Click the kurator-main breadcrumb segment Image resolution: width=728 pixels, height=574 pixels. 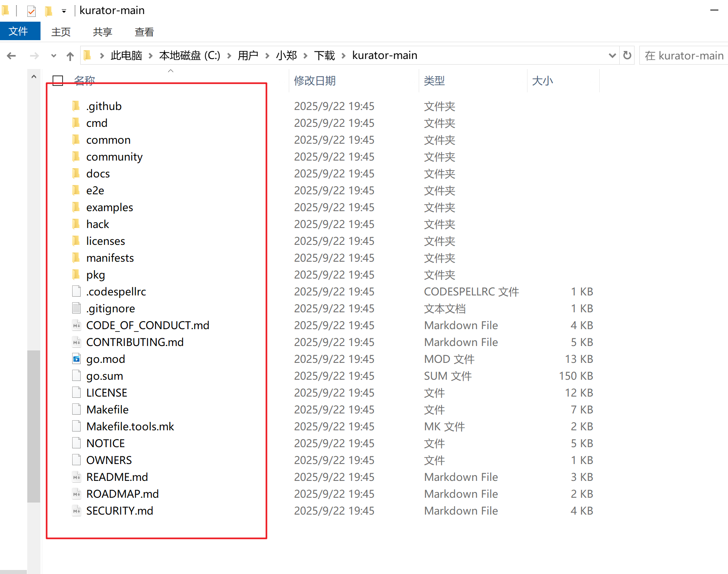coord(385,55)
